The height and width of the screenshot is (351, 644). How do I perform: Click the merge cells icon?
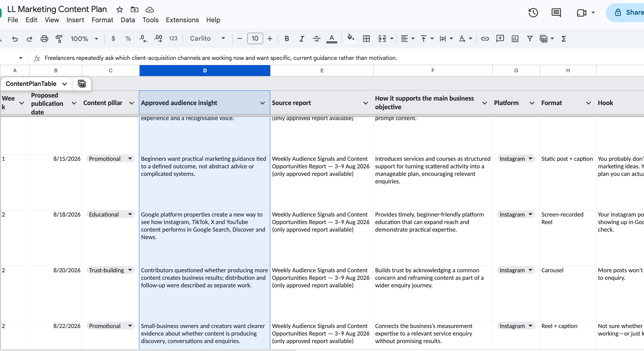pos(382,39)
